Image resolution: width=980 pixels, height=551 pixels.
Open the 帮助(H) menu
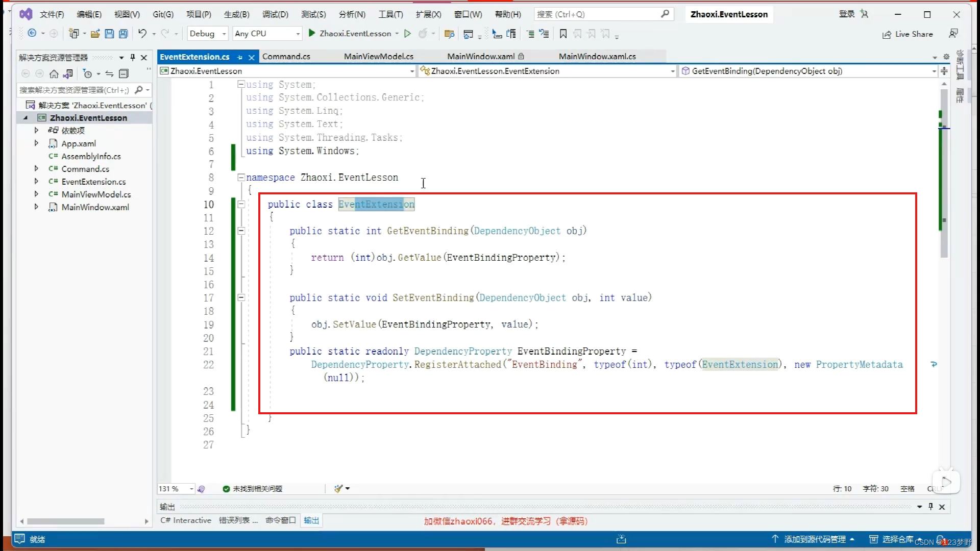pos(508,14)
